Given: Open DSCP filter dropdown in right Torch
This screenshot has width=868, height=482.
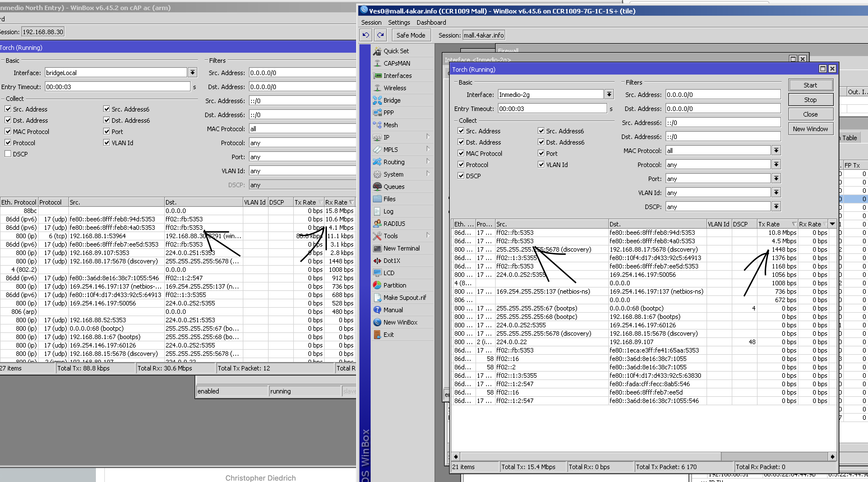Looking at the screenshot, I should [776, 207].
